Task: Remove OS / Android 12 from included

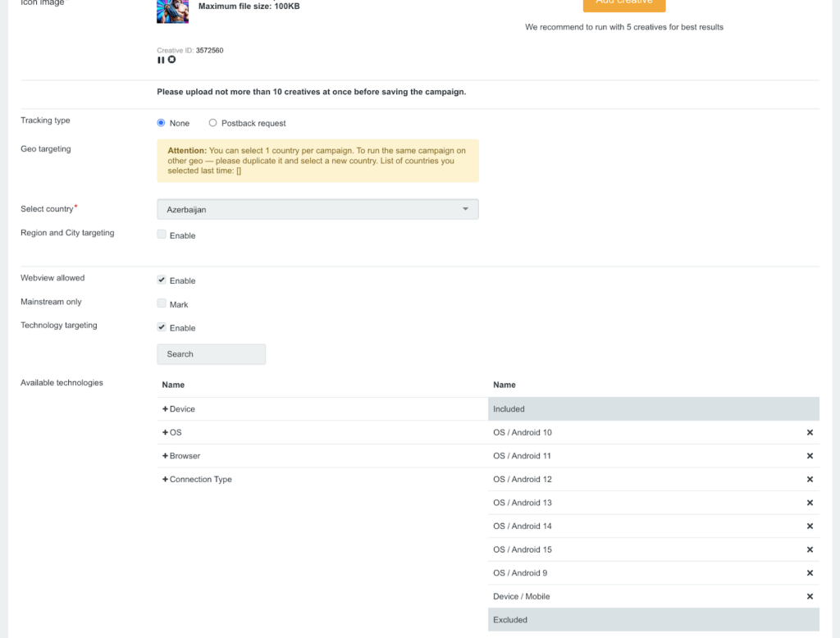Action: tap(810, 480)
